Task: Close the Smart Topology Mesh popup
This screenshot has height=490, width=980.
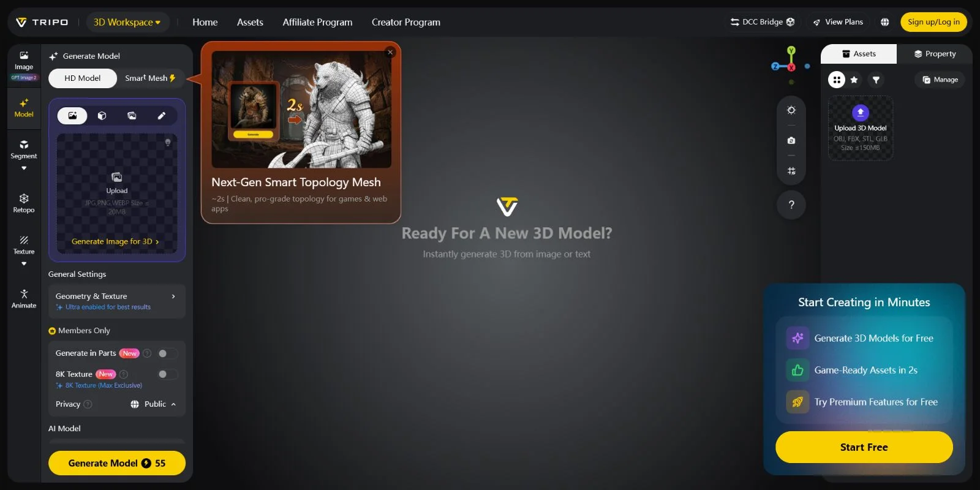Action: (390, 52)
